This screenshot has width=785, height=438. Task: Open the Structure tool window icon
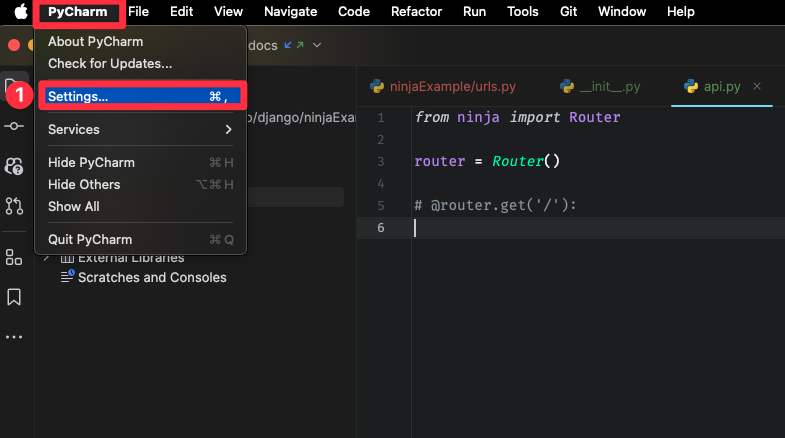pyautogui.click(x=14, y=257)
